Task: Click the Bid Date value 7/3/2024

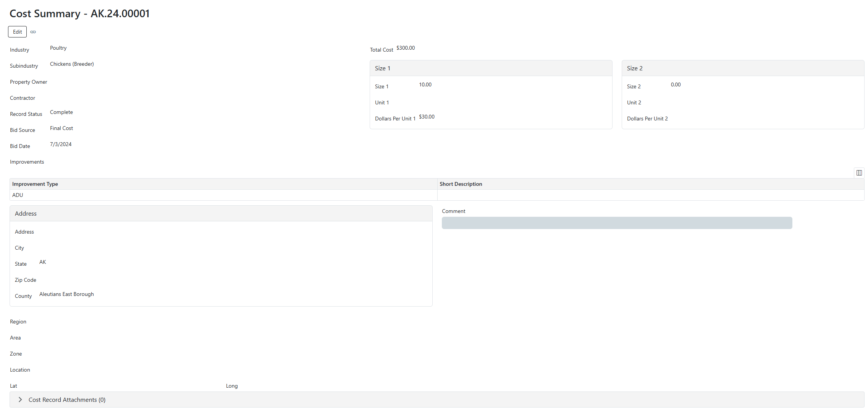Action: 61,144
